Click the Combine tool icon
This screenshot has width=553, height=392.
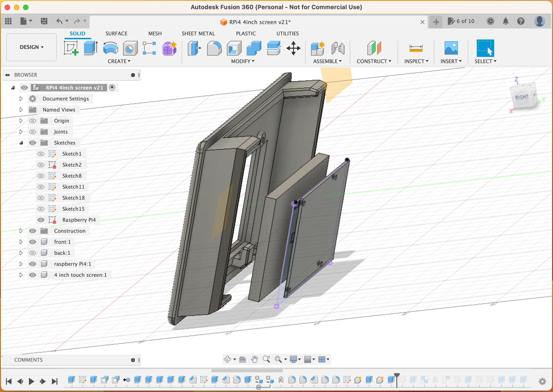[254, 48]
